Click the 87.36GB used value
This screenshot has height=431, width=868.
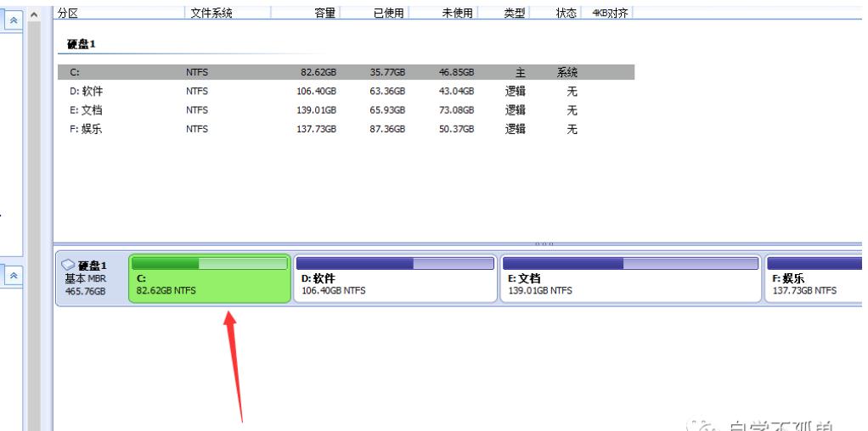pyautogui.click(x=387, y=129)
